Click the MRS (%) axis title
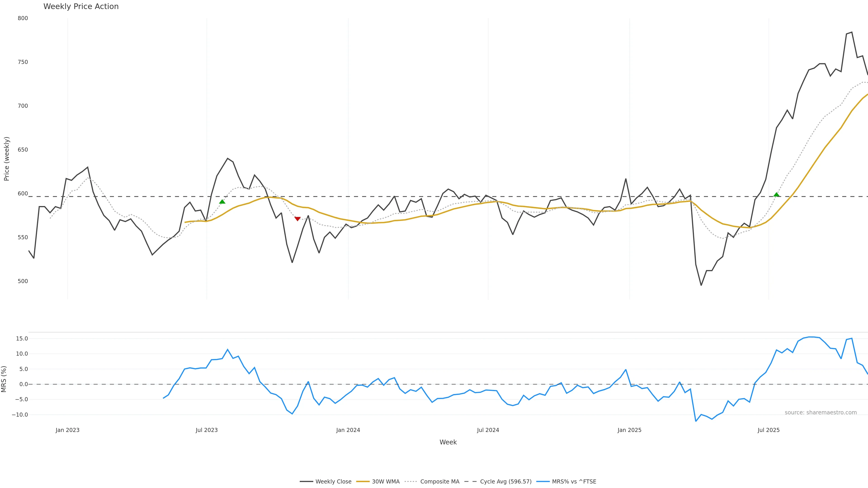 click(4, 379)
